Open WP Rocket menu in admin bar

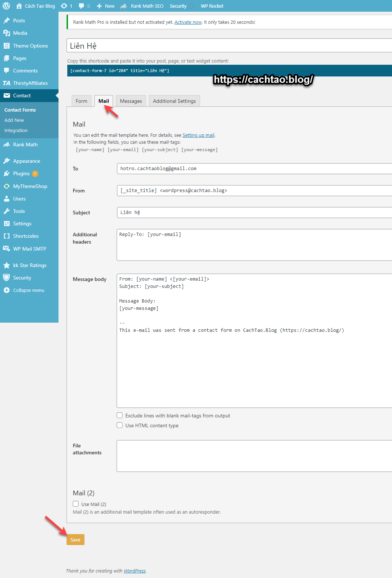(212, 6)
